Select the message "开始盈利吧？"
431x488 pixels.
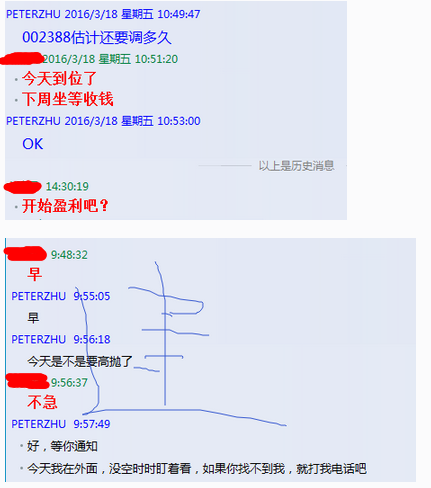65,206
